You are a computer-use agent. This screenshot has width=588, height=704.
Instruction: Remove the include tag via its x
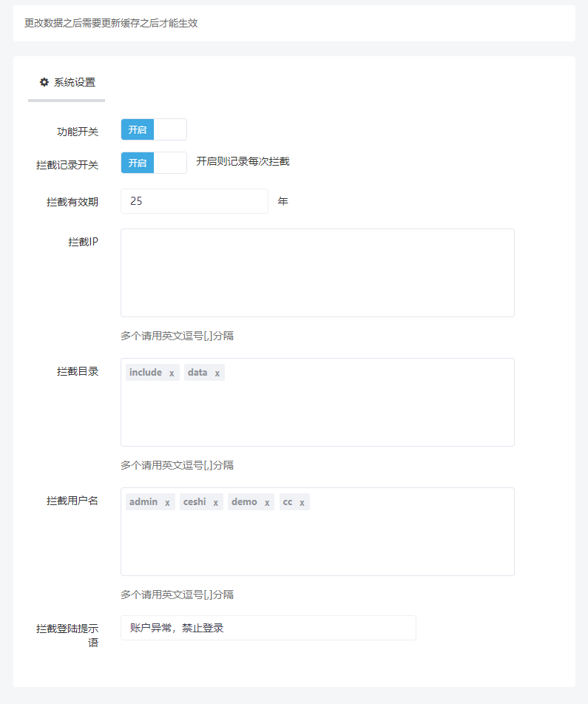172,373
